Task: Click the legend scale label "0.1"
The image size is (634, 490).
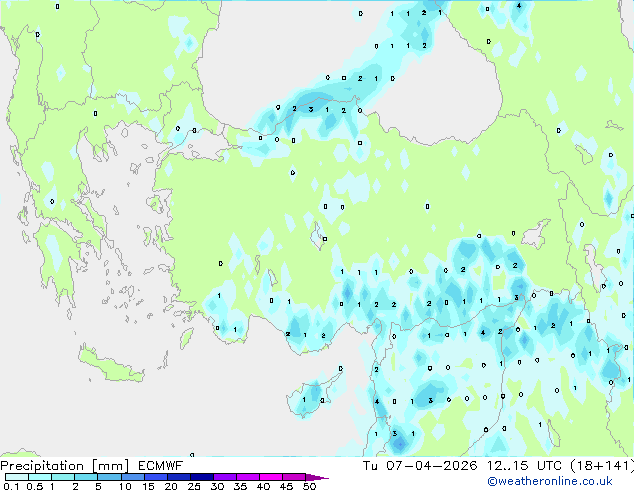Action: 11,486
